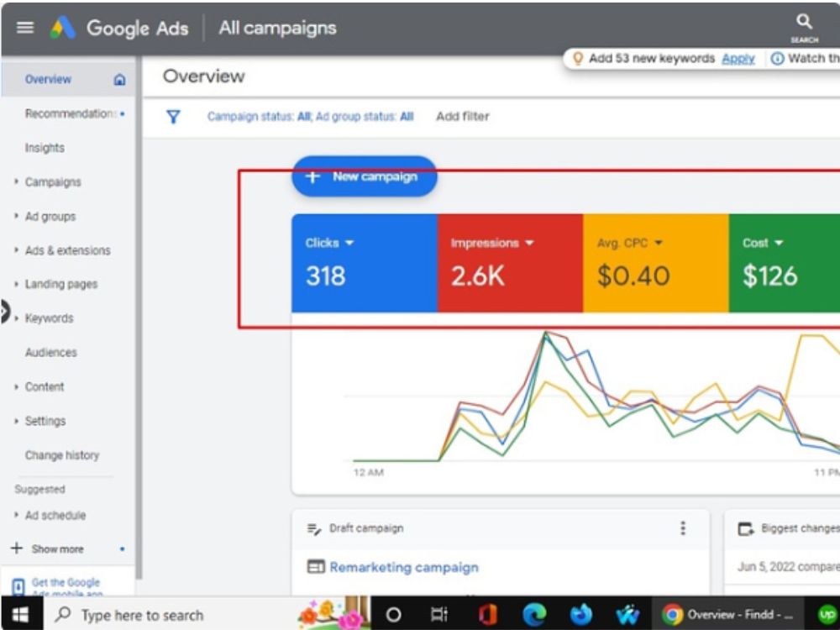Screen dimensions: 840x630
Task: Launch Office from the taskbar
Action: (x=487, y=615)
